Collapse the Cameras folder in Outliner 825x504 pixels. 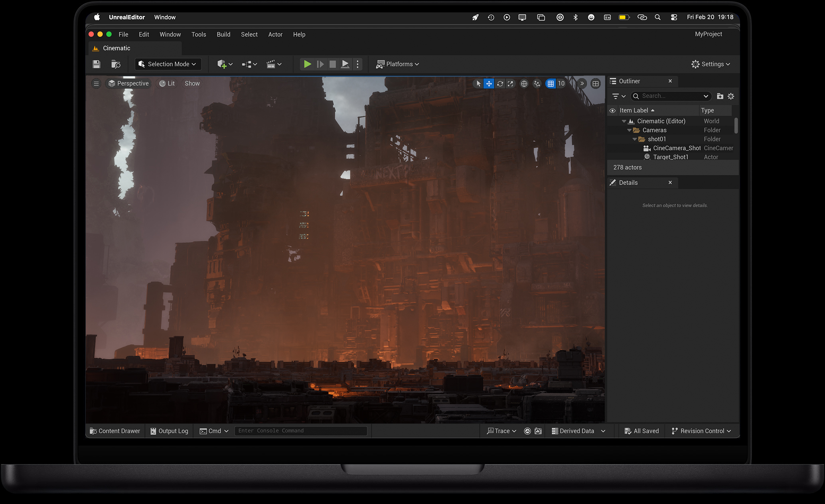(629, 130)
